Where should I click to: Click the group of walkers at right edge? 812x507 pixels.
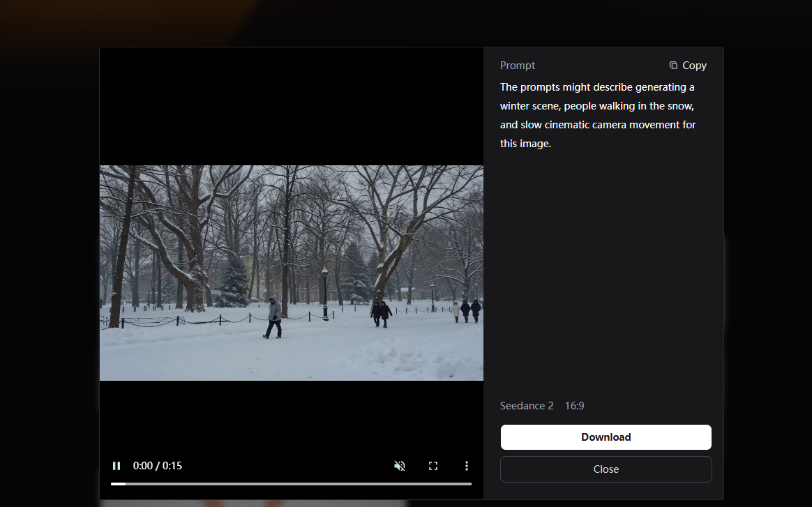coord(466,310)
